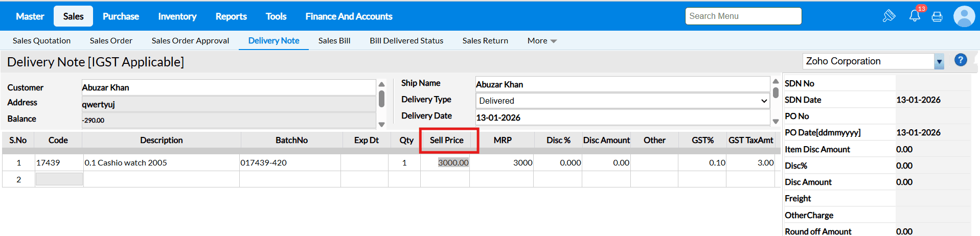This screenshot has width=980, height=236.
Task: Expand the More submenu
Action: click(x=542, y=41)
